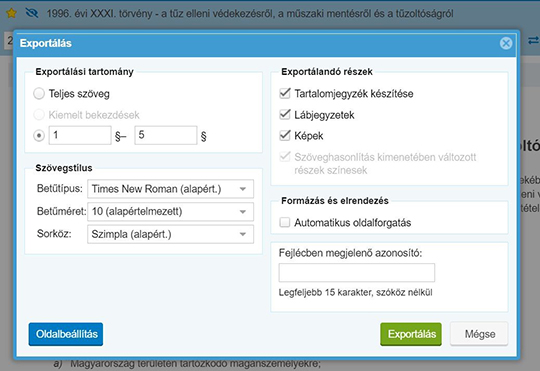Click the starting paragraph field containing 1

click(x=80, y=135)
